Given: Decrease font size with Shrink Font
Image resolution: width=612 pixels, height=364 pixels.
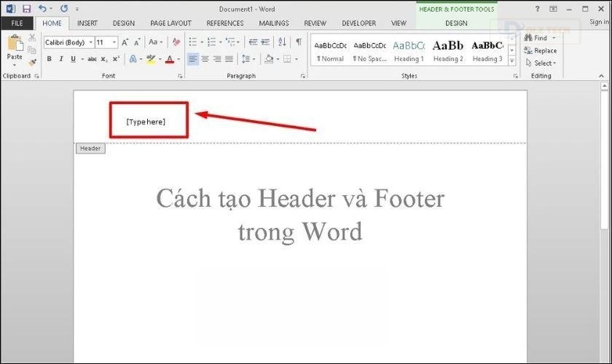Looking at the screenshot, I should tap(137, 42).
